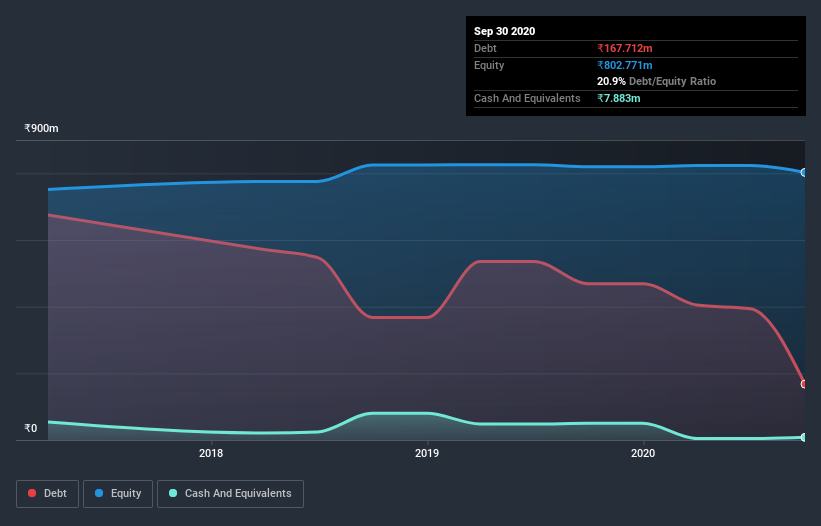This screenshot has height=526, width=821.
Task: Click the Sep 30 2020 tooltip date
Action: (505, 31)
